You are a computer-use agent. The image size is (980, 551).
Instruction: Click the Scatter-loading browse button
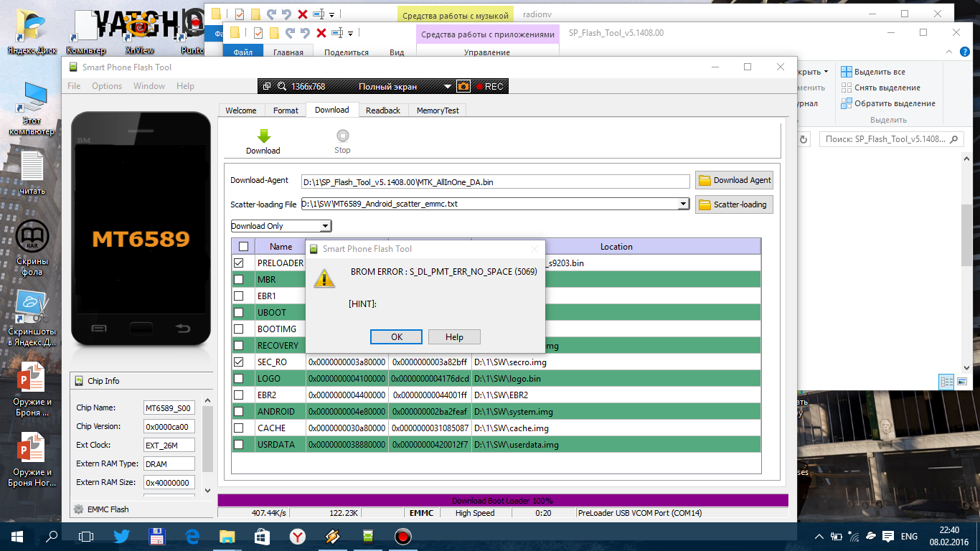[734, 204]
